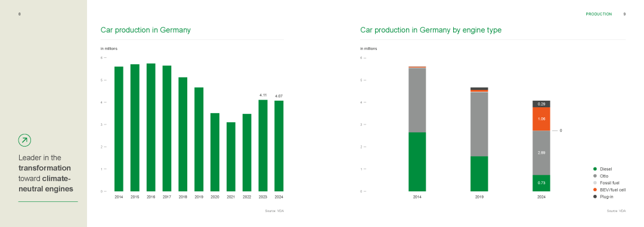644x227 pixels.
Task: Click the 'Car production in Germany' title
Action: 145,30
